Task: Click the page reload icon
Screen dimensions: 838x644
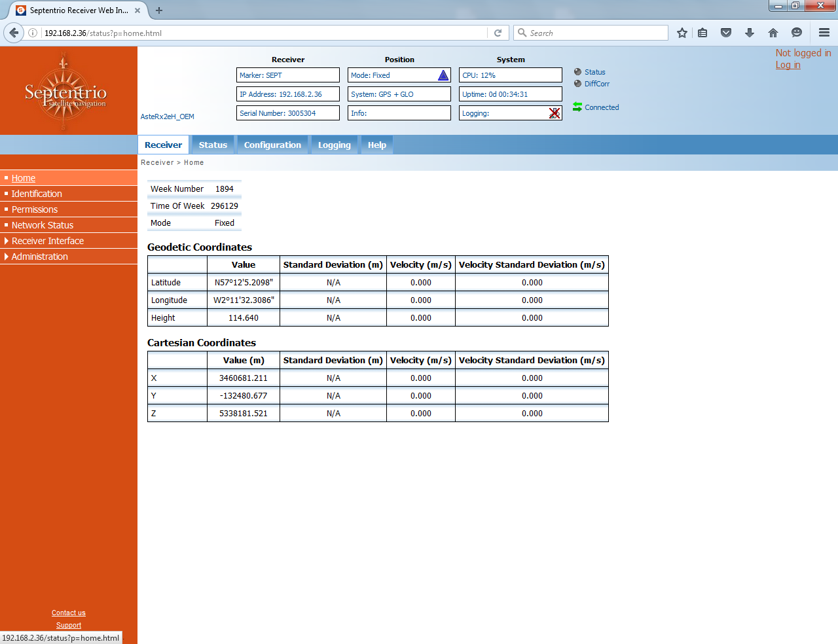Action: pyautogui.click(x=497, y=32)
